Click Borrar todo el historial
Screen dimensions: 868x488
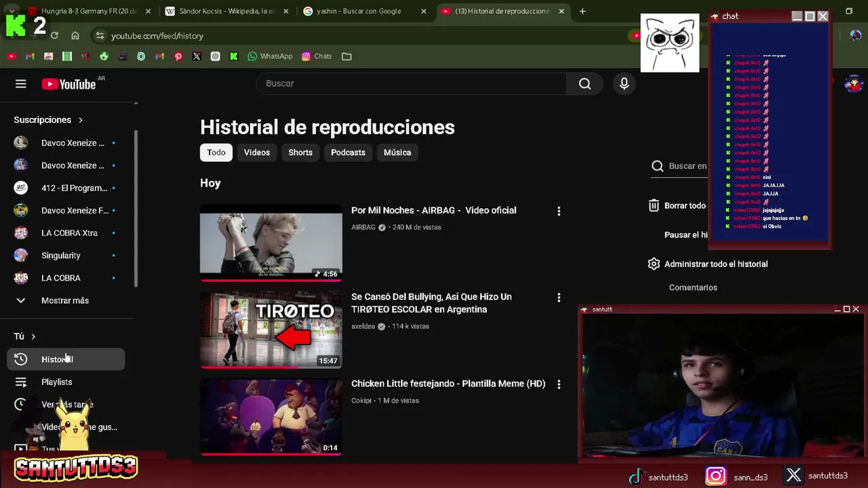point(685,205)
